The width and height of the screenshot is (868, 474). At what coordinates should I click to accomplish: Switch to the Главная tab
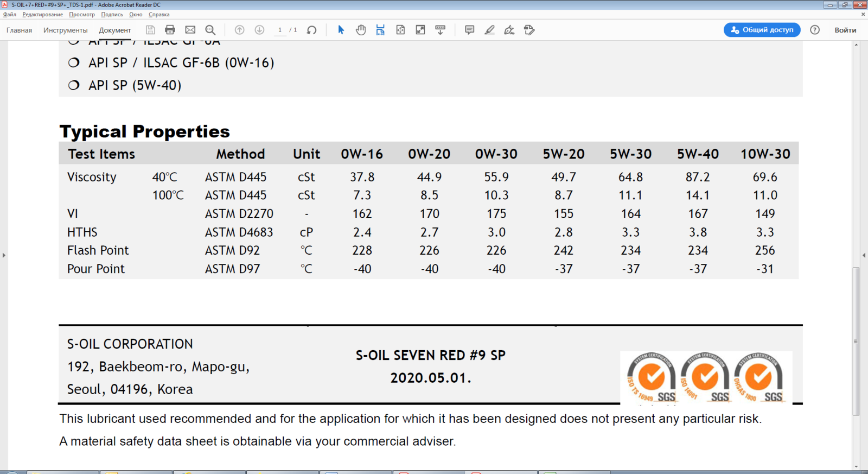20,30
